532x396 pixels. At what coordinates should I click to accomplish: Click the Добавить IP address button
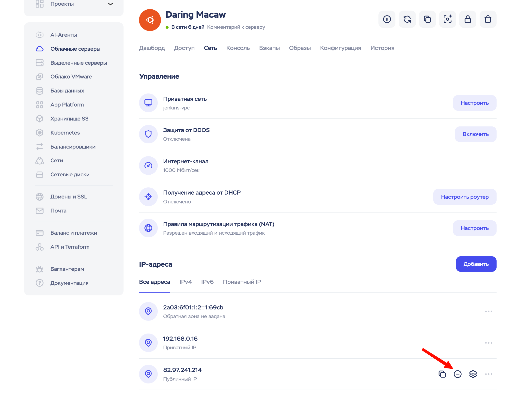click(x=476, y=264)
